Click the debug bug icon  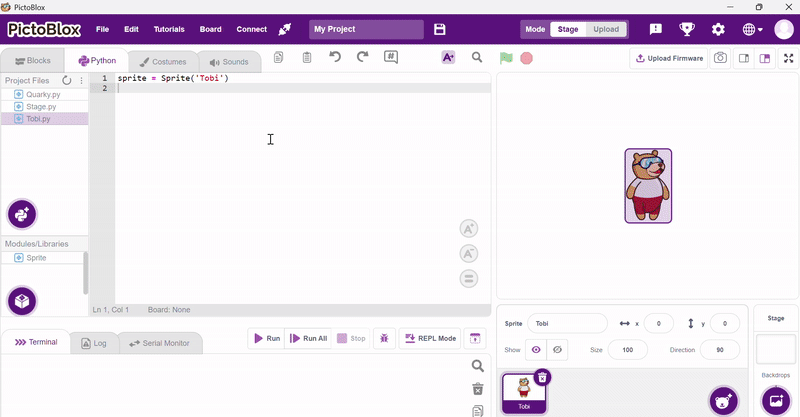click(x=384, y=339)
